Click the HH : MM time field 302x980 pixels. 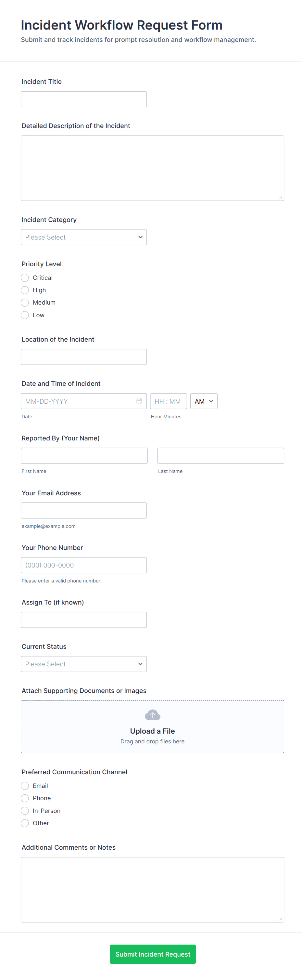tap(168, 401)
